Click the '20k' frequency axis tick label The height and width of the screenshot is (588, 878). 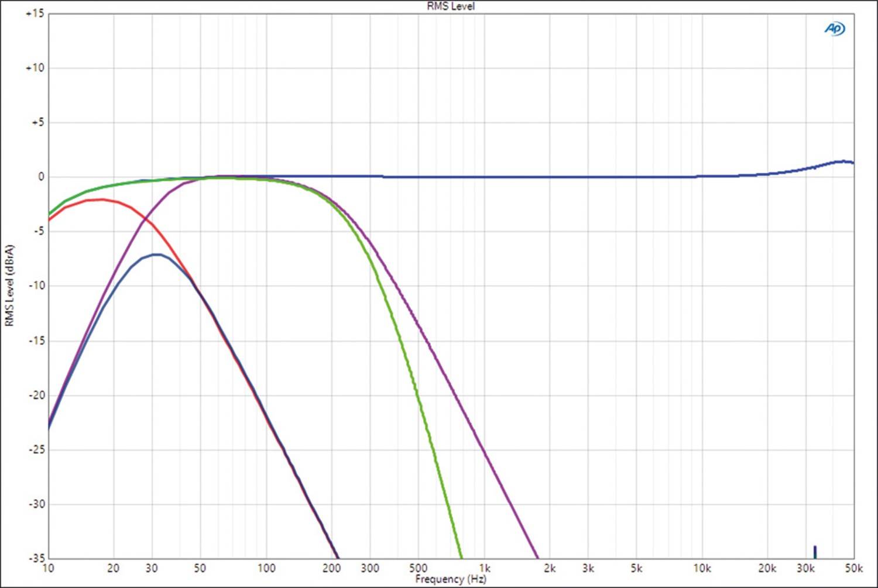(x=767, y=568)
